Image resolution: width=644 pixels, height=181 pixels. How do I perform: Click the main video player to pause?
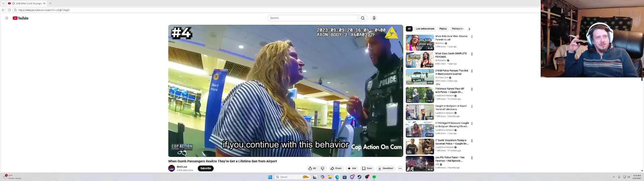point(286,91)
